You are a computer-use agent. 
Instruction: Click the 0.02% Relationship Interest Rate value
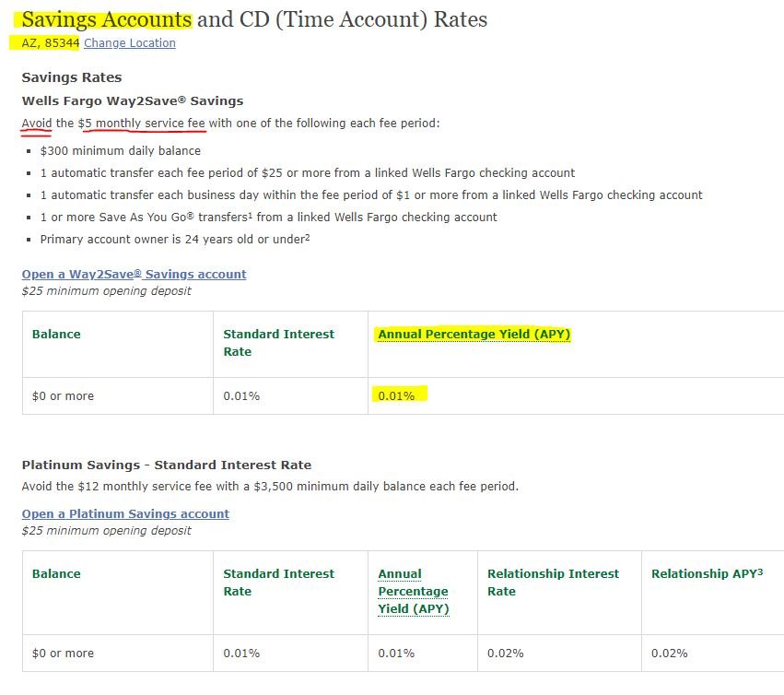click(506, 654)
